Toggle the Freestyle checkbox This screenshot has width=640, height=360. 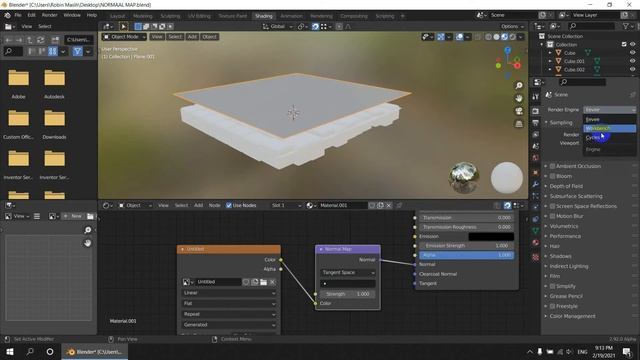[552, 306]
